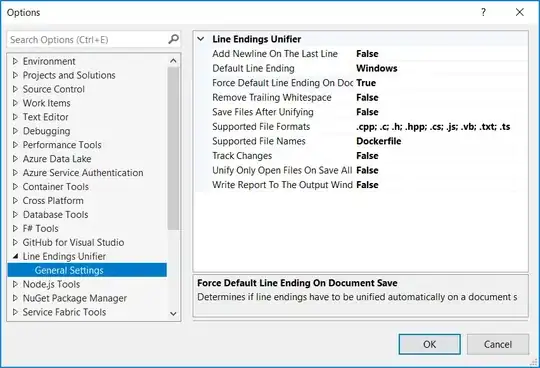This screenshot has height=368, width=540.
Task: Select Service Fabric Tools
Action: tap(64, 312)
